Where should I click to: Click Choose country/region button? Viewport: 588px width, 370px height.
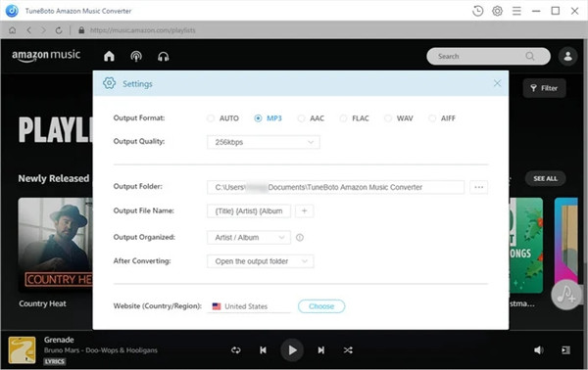(x=321, y=306)
